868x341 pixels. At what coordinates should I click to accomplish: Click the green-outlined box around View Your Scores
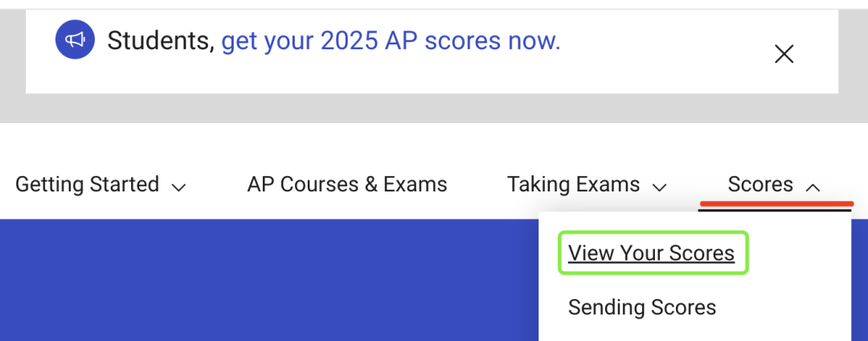(x=653, y=253)
